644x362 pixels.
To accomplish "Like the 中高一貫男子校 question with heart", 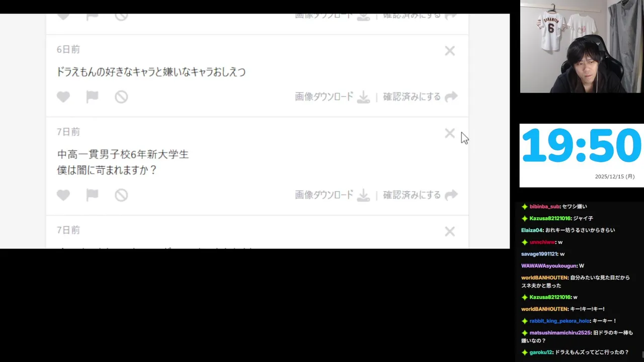I will tap(63, 195).
